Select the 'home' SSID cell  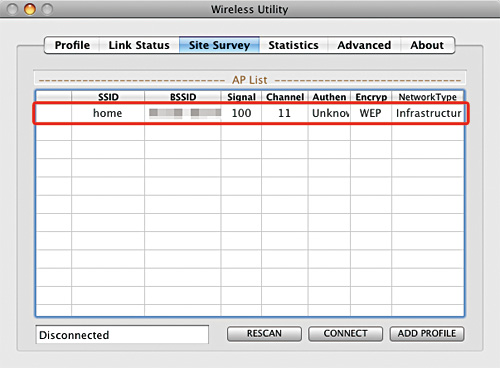tap(108, 113)
